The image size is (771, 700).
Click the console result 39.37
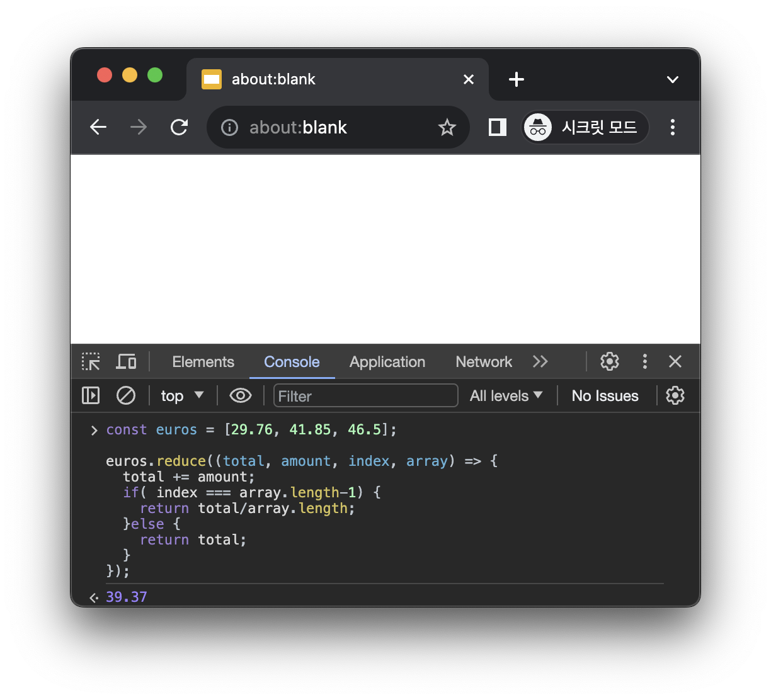[x=127, y=597]
